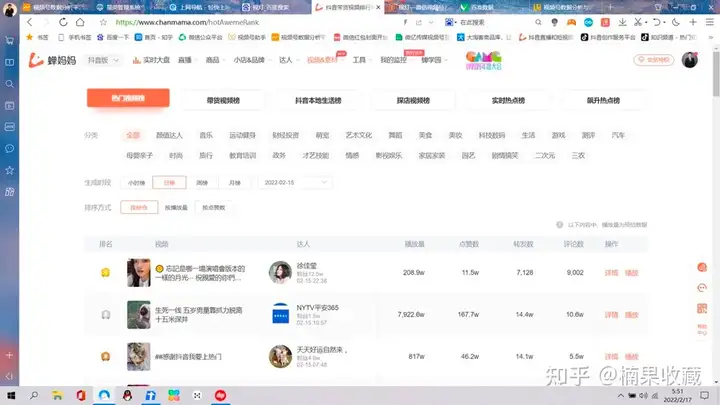This screenshot has height=405, width=720.
Task: Choose the 小时榜 time period
Action: (x=136, y=182)
